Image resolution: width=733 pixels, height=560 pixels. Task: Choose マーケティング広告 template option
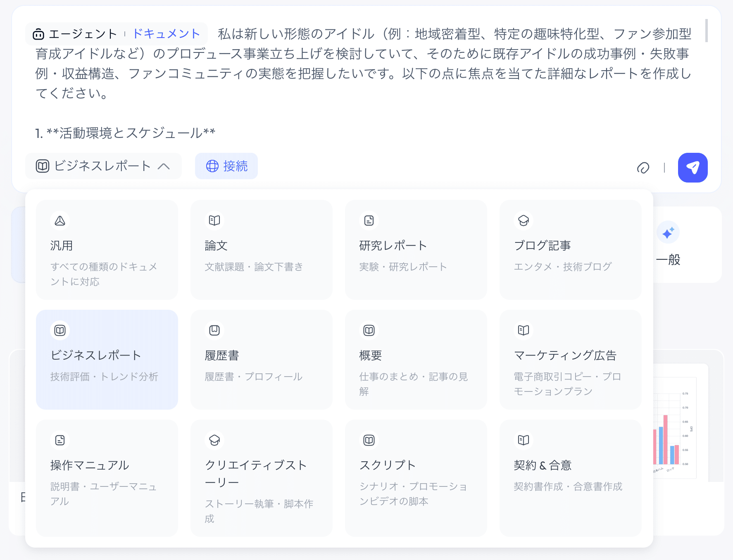[x=570, y=360]
